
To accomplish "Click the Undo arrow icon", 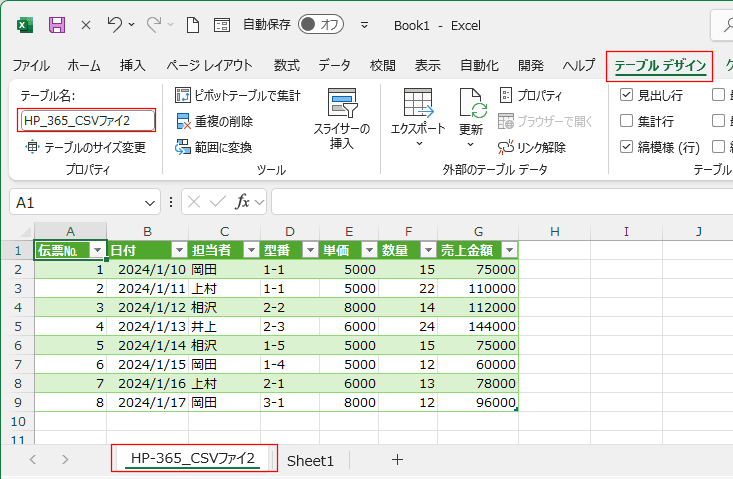I will coord(115,24).
